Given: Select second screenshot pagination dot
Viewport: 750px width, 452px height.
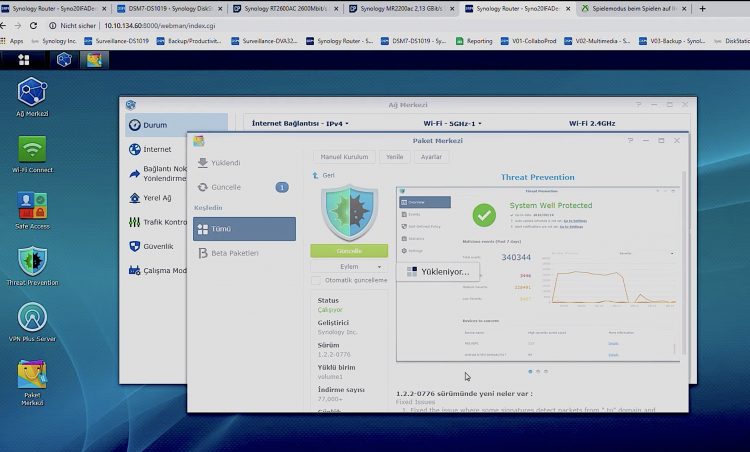Looking at the screenshot, I should pos(538,372).
